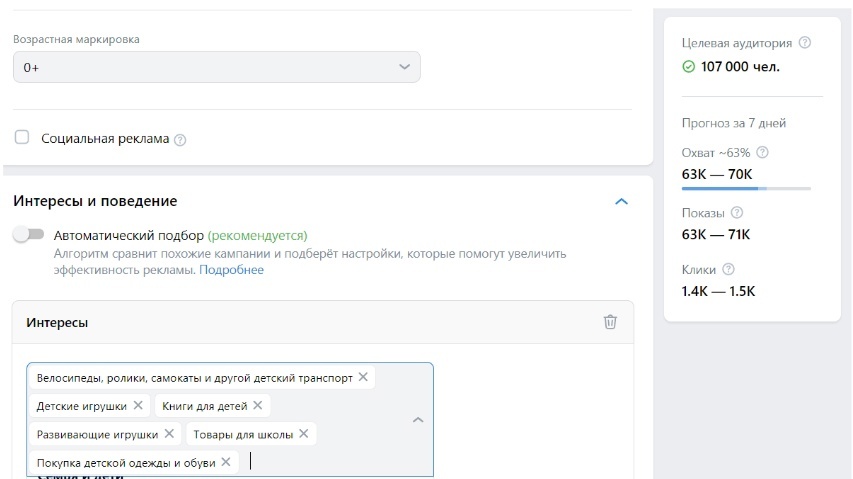The height and width of the screenshot is (479, 853).
Task: Remove the Книги для детей tag
Action: pos(258,405)
